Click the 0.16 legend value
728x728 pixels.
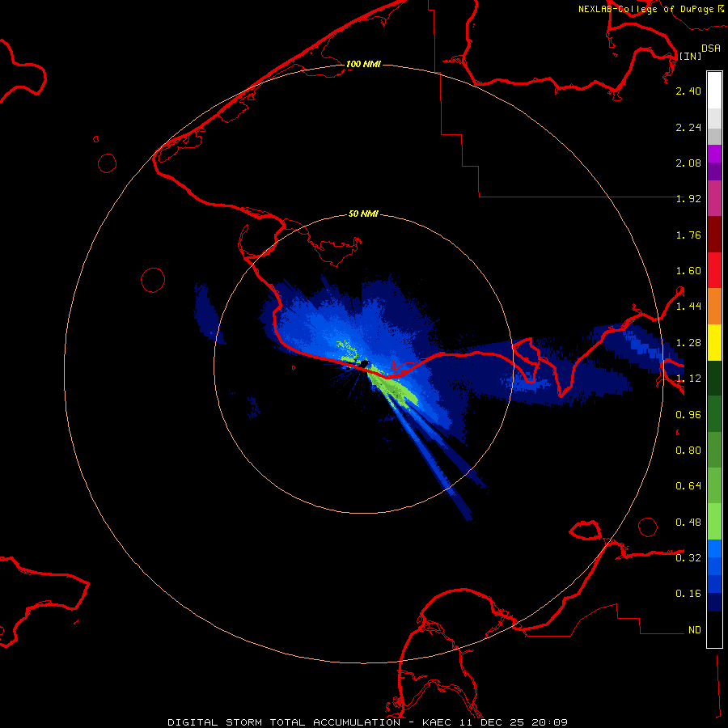click(x=688, y=594)
